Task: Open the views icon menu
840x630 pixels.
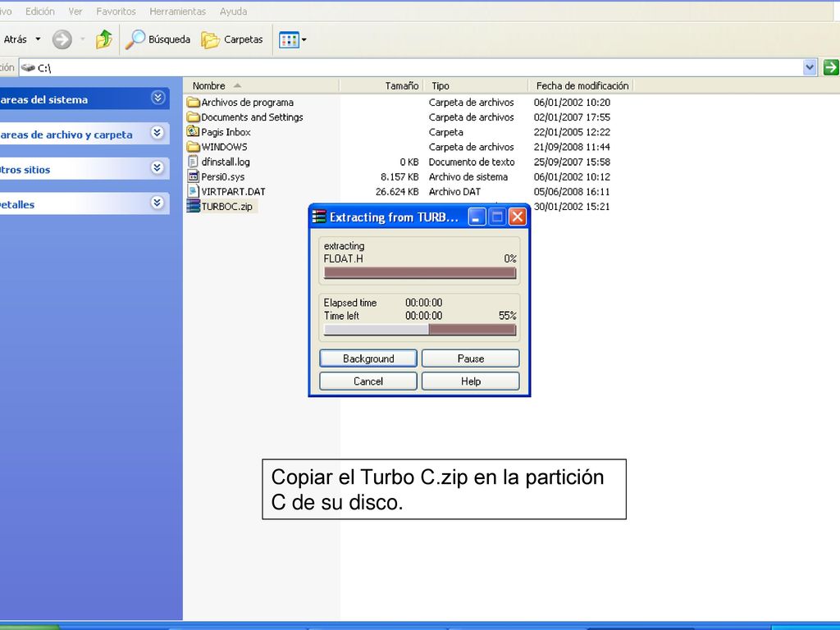Action: 293,39
